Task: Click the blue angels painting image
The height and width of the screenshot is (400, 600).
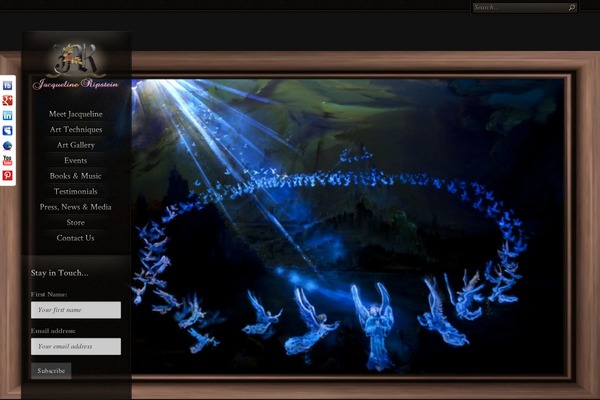Action: (348, 226)
